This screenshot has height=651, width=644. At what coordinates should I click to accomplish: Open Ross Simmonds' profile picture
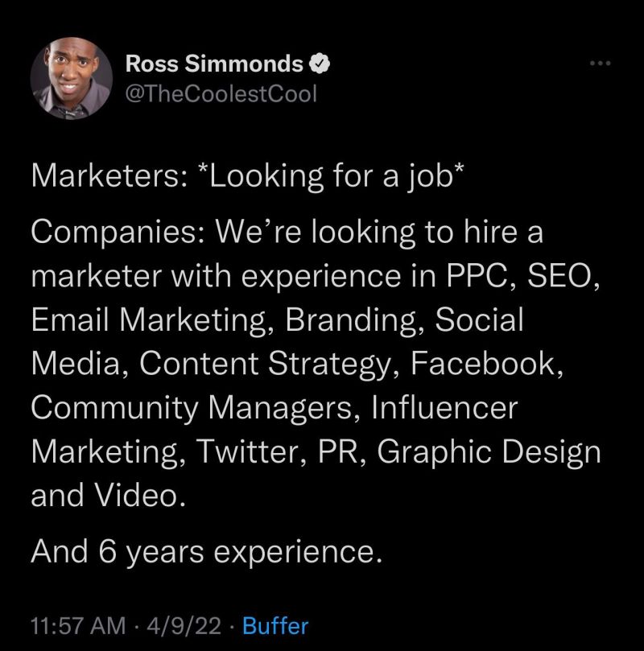(71, 80)
